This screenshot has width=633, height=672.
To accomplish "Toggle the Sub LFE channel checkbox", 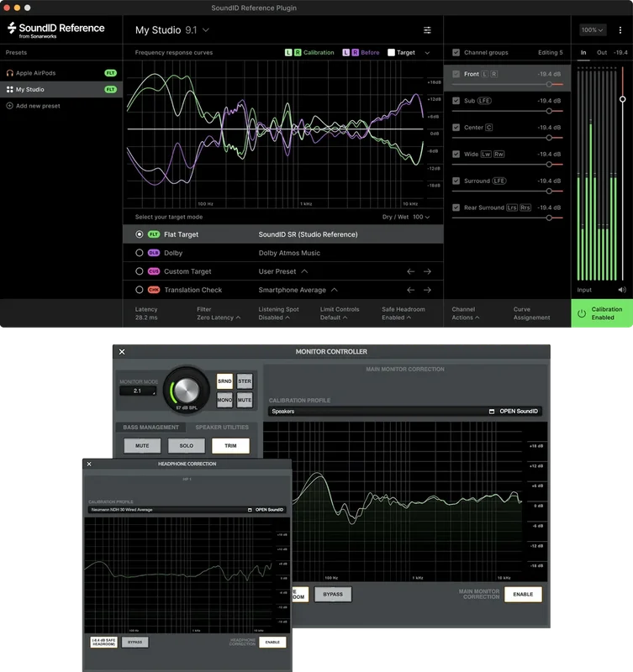I will coord(456,101).
